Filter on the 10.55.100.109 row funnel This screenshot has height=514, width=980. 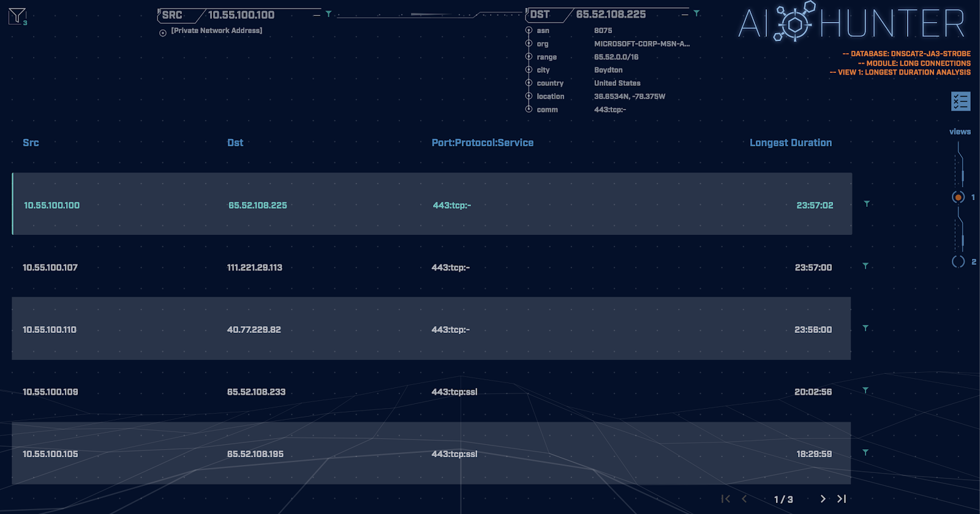tap(865, 390)
